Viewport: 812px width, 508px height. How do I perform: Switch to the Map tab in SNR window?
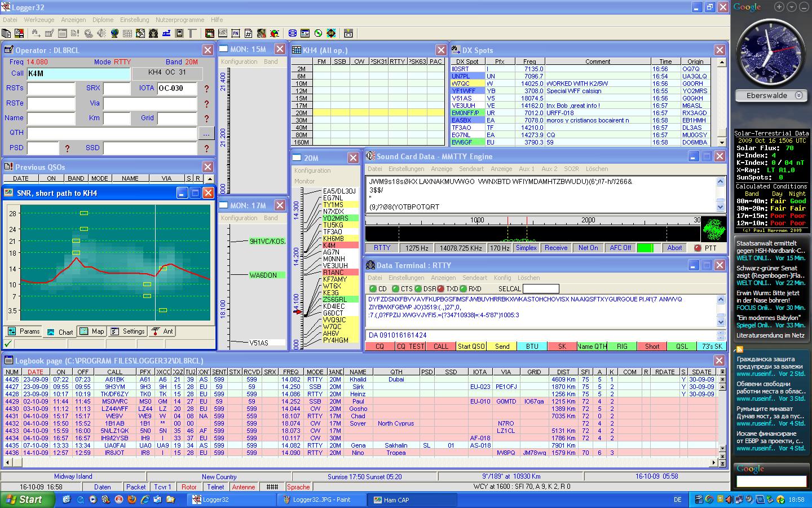[x=92, y=331]
